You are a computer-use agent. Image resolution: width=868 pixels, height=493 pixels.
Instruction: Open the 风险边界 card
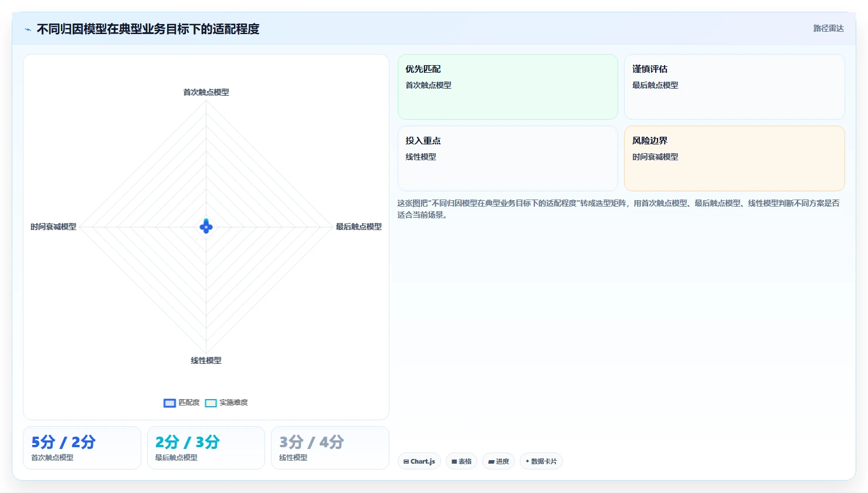[734, 158]
